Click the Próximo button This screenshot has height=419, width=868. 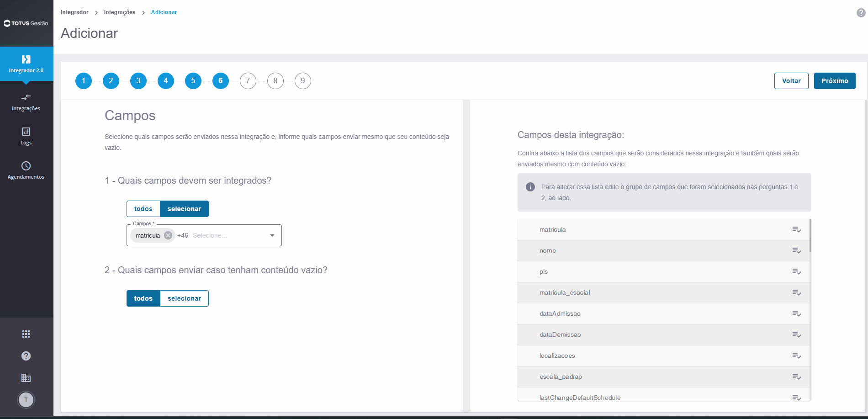(x=835, y=81)
